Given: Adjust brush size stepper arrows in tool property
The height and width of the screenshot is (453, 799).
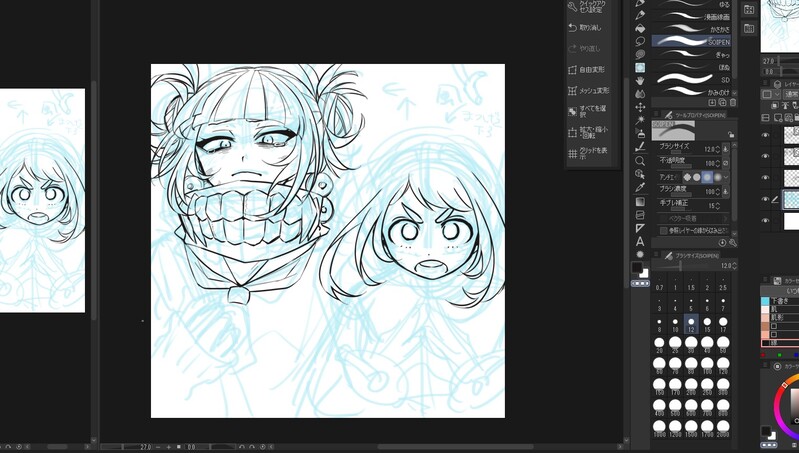Looking at the screenshot, I should pos(718,149).
